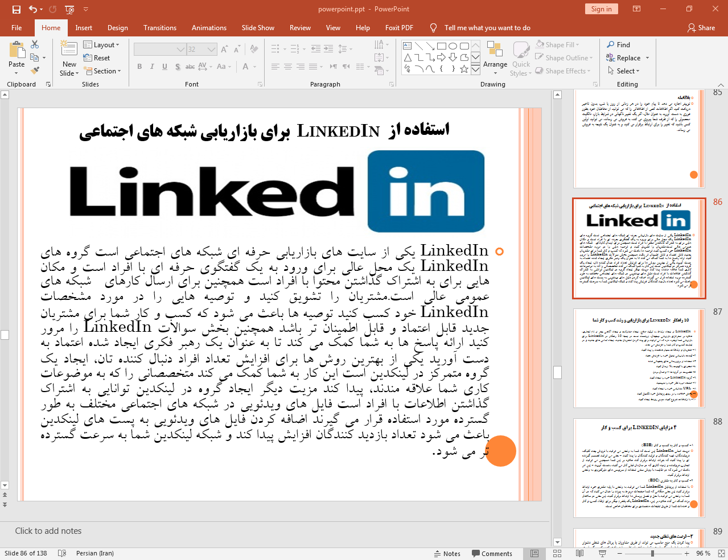Open Shape Effects
This screenshot has height=560, width=728.
click(x=564, y=71)
